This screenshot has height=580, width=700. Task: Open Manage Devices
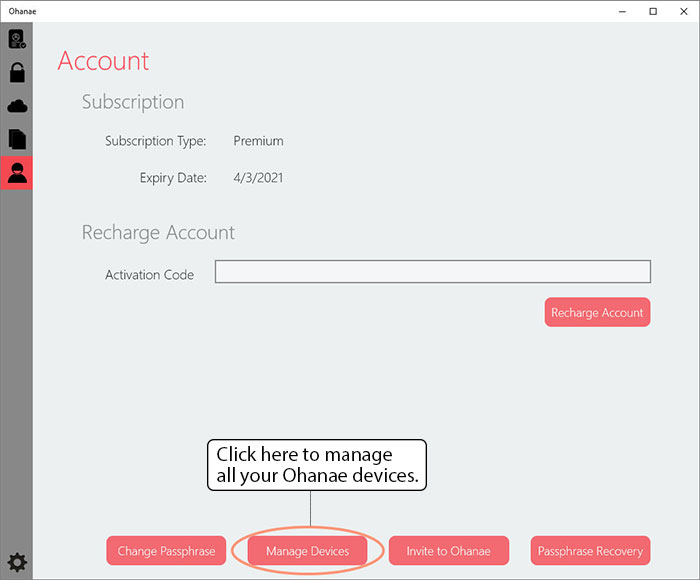308,551
